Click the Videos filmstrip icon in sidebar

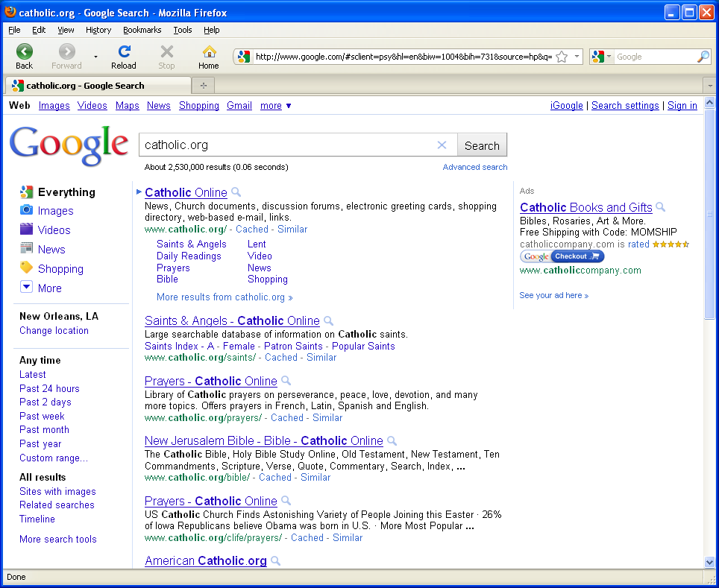point(26,229)
